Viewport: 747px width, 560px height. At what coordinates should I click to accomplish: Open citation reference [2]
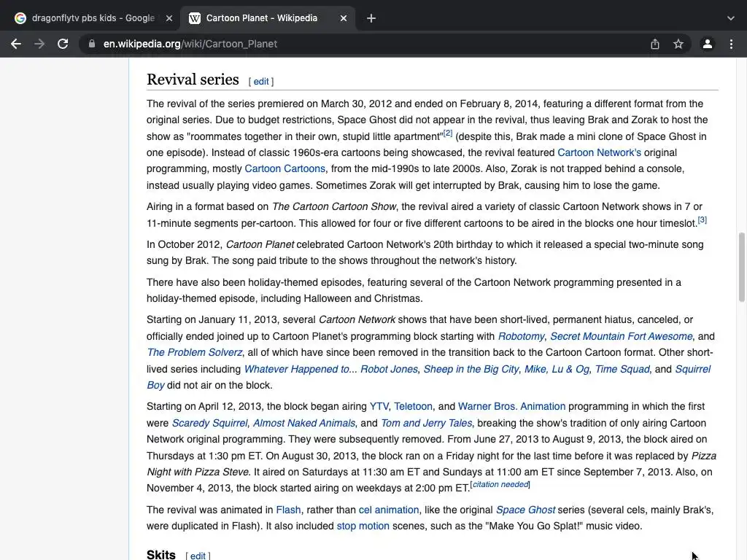[448, 133]
